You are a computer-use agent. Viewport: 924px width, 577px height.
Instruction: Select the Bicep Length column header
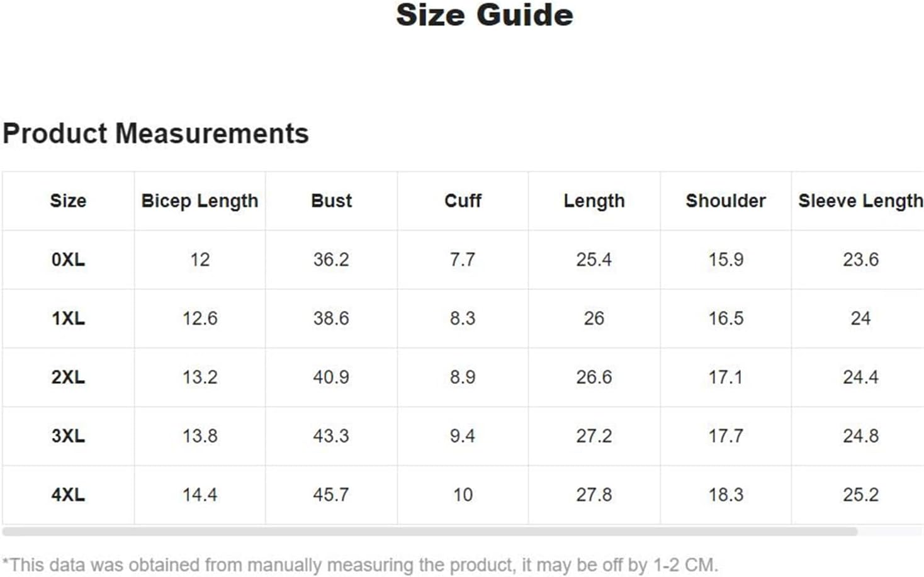click(200, 201)
